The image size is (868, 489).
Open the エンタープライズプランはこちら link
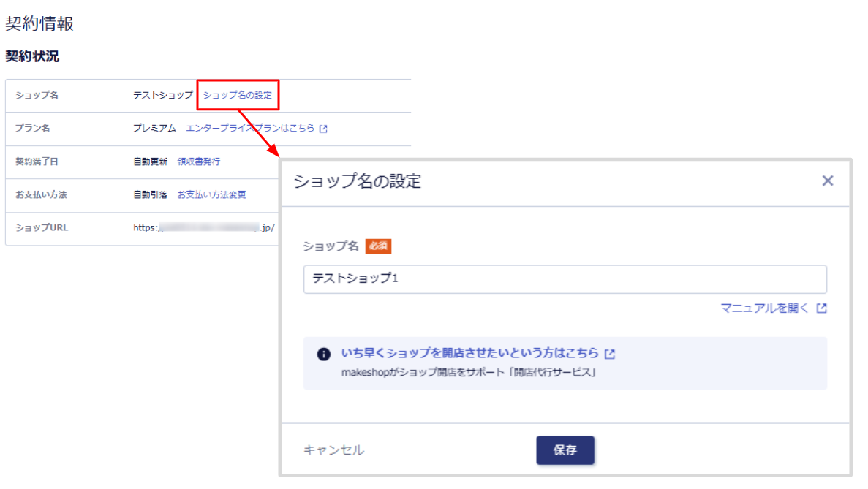(250, 128)
